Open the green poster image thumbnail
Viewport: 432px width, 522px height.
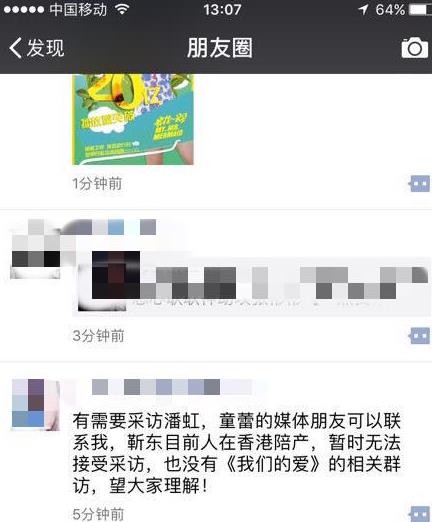[133, 119]
